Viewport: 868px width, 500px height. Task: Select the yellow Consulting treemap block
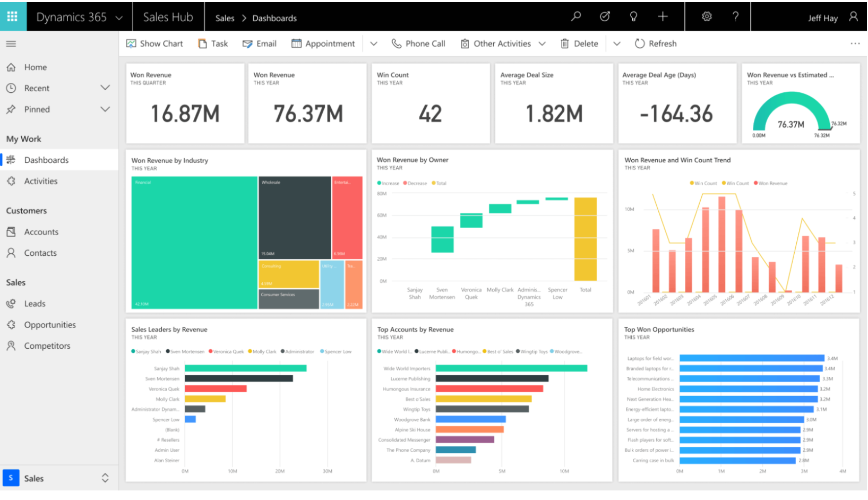coord(289,274)
